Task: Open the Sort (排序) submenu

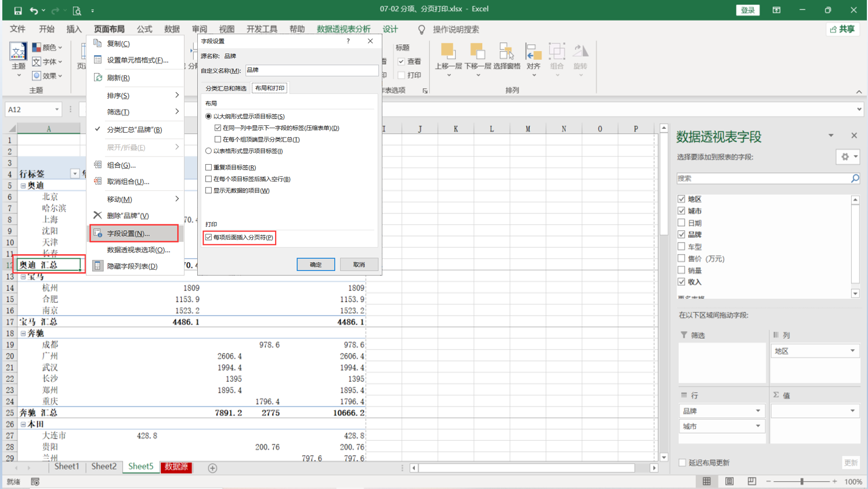Action: click(135, 95)
